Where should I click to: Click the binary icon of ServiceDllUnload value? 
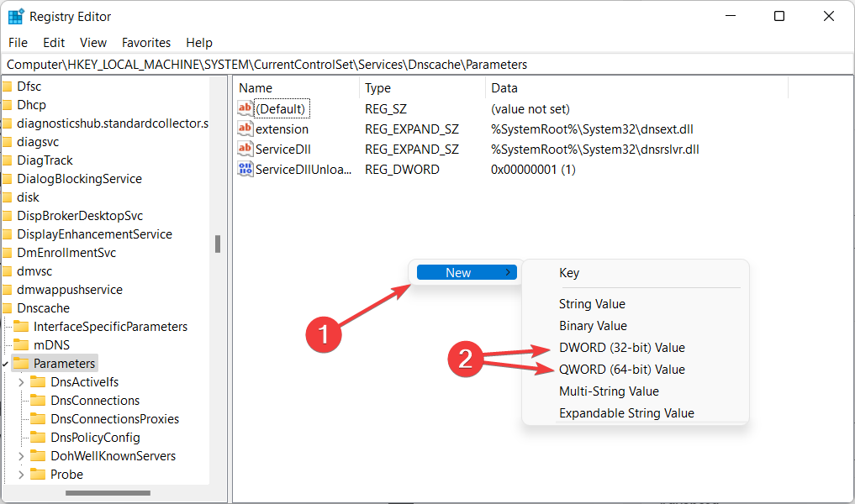tap(245, 169)
